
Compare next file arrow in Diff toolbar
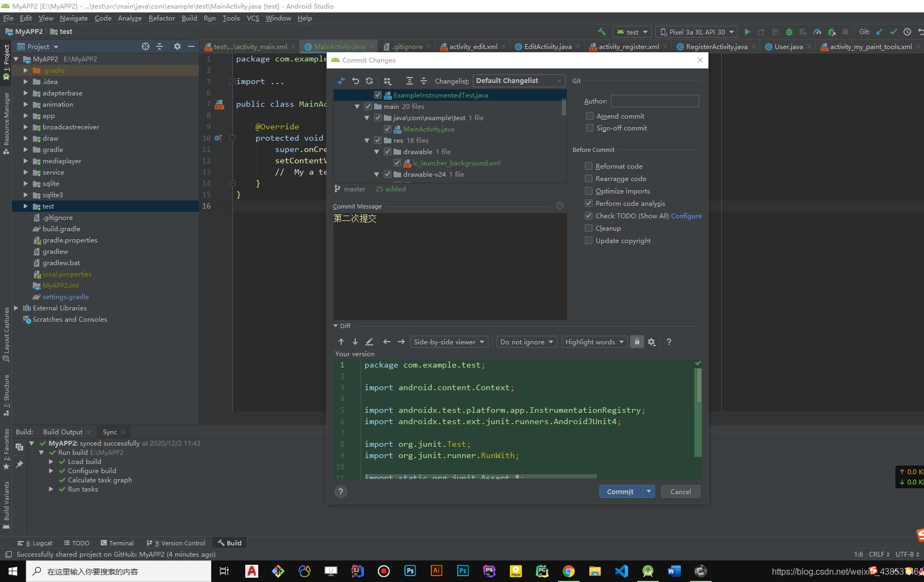tap(401, 342)
